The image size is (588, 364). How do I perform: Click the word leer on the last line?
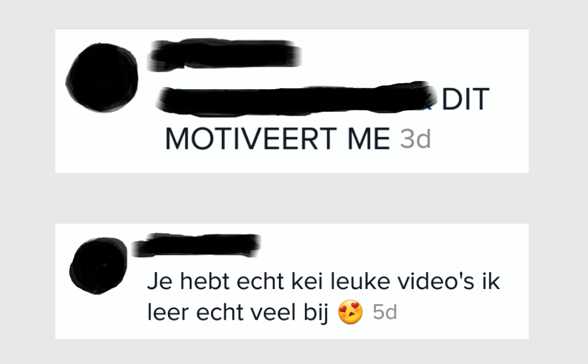(x=168, y=313)
